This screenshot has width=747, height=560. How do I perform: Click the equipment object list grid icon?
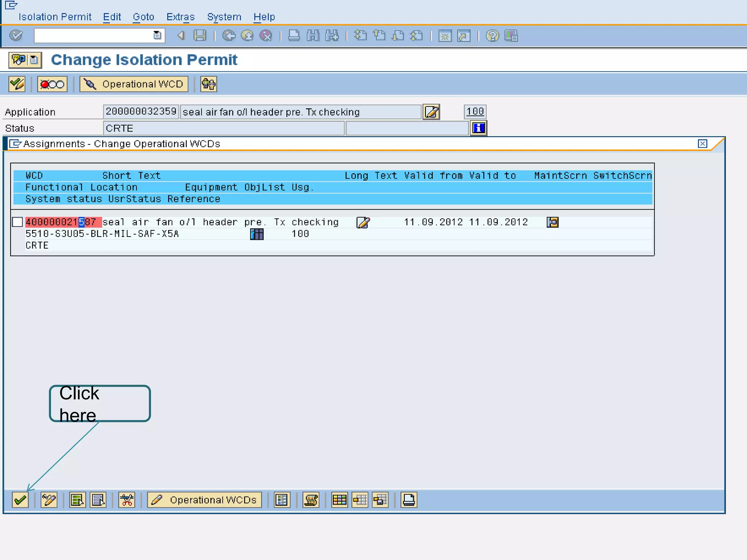[x=256, y=234]
